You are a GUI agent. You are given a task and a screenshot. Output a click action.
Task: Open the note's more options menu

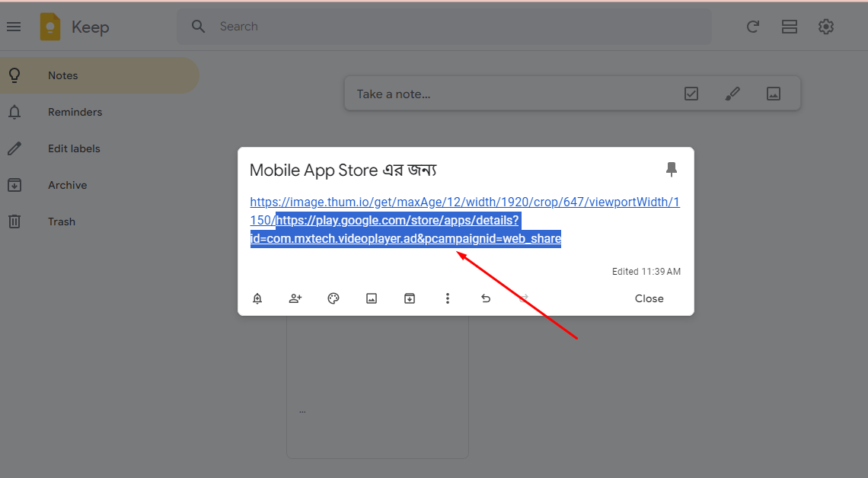coord(448,298)
